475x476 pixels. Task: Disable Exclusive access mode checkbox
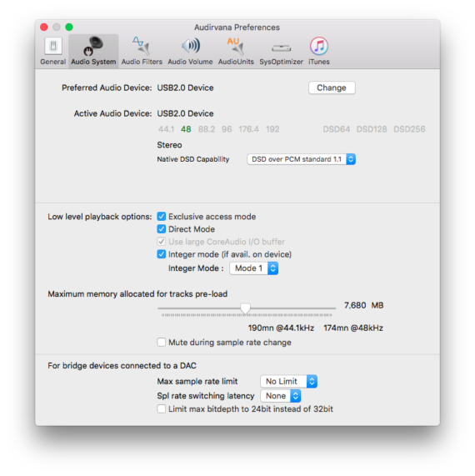(162, 217)
